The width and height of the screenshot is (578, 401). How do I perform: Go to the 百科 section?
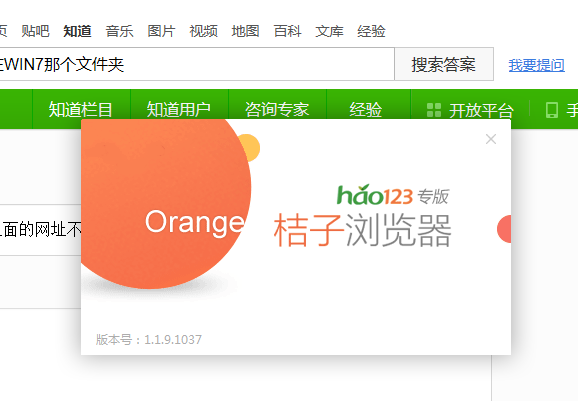click(x=287, y=31)
